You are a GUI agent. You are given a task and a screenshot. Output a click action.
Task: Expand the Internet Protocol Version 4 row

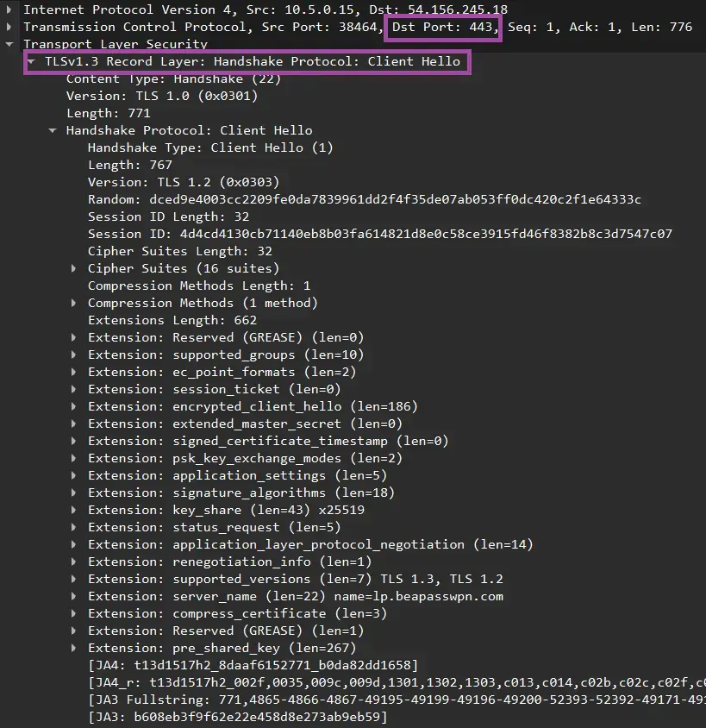[8, 9]
